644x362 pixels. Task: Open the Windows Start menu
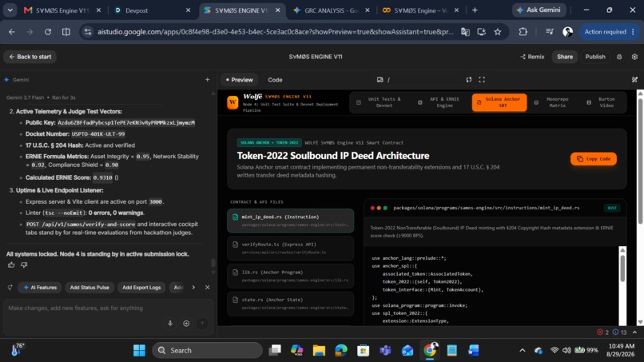(139, 351)
